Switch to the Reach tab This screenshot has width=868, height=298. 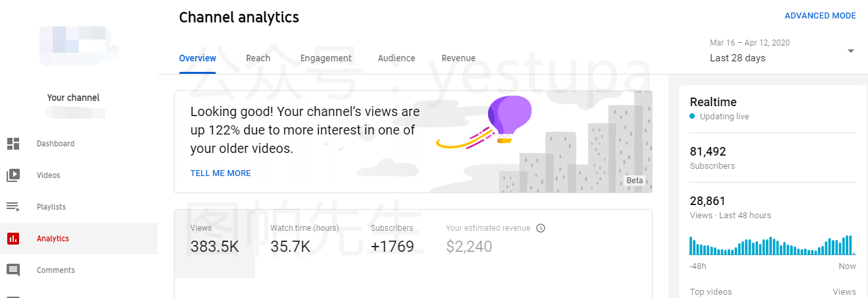[x=258, y=58]
